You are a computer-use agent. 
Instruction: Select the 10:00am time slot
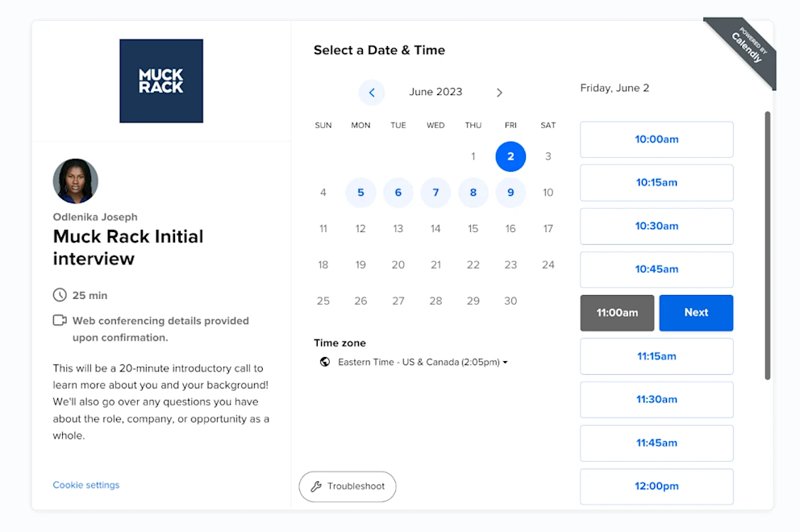(x=656, y=139)
